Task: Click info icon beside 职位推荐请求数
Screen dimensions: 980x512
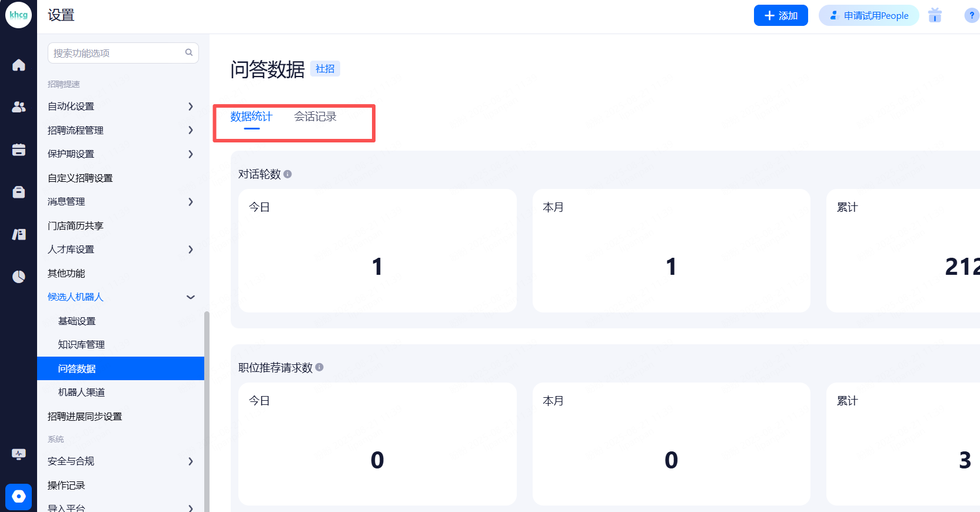Action: (320, 367)
